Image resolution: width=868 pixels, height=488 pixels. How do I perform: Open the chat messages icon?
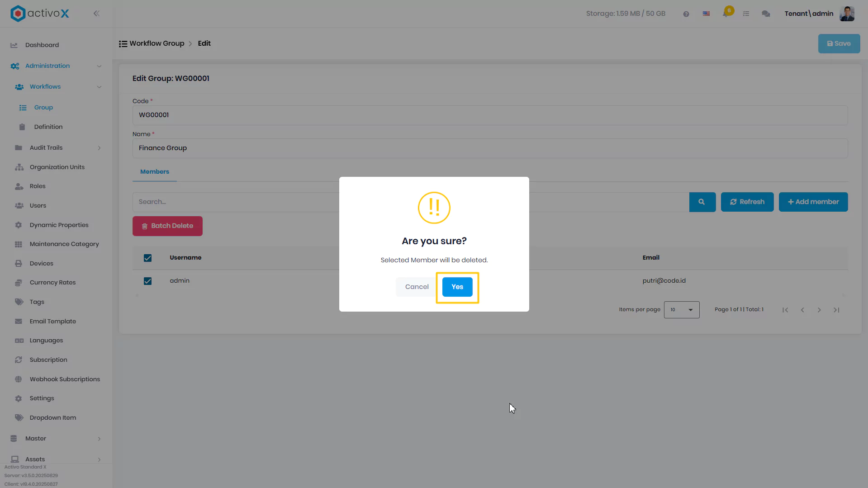tap(766, 14)
